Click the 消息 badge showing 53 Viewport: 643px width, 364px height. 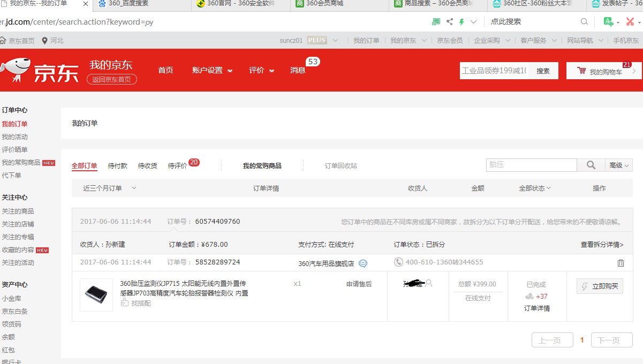coord(313,62)
